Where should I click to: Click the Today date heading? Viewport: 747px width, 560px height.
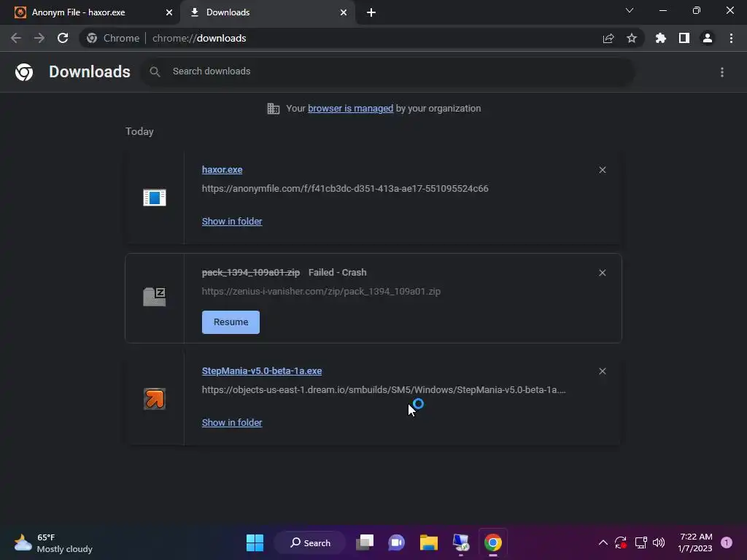(x=139, y=131)
